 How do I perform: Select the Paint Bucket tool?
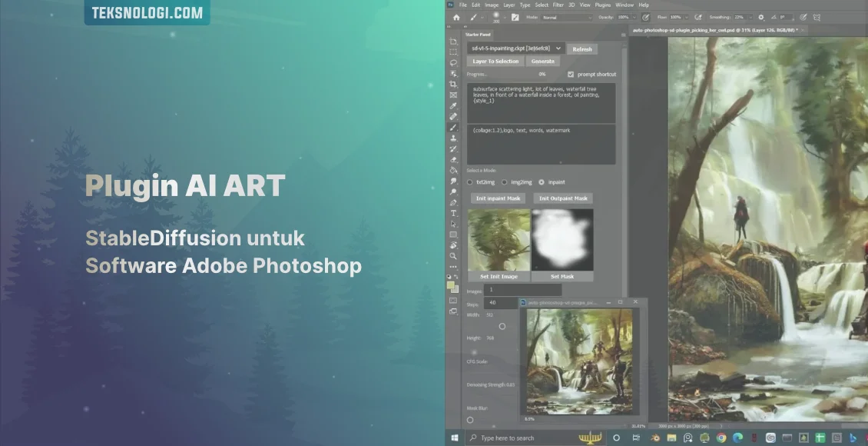[x=453, y=170]
